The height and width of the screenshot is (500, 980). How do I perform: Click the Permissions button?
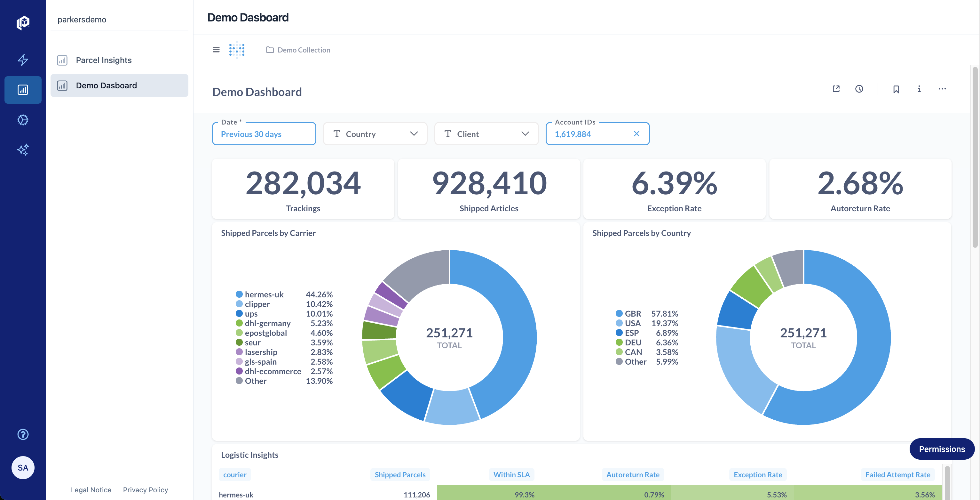(x=942, y=449)
